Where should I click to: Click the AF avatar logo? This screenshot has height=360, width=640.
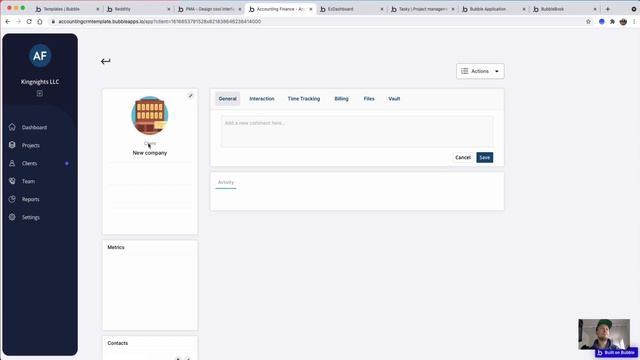40,56
